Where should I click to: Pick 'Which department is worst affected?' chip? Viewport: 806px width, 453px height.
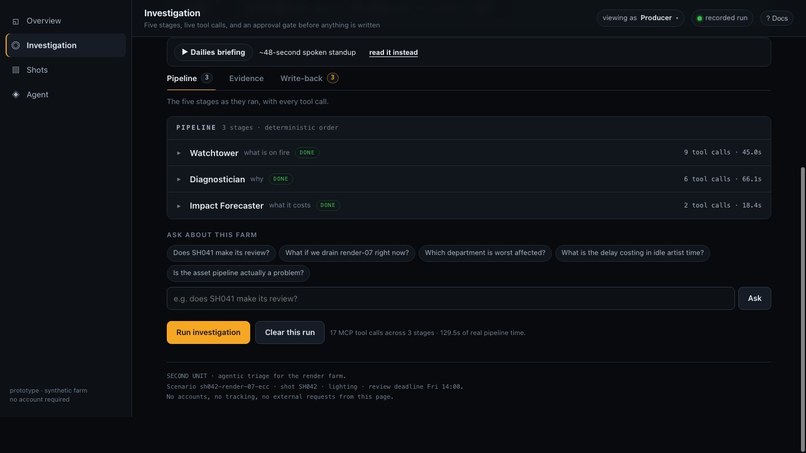485,253
